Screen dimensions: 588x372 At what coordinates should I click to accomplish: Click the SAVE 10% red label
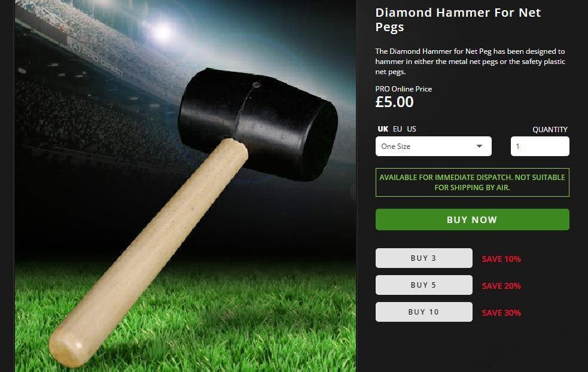(x=501, y=259)
